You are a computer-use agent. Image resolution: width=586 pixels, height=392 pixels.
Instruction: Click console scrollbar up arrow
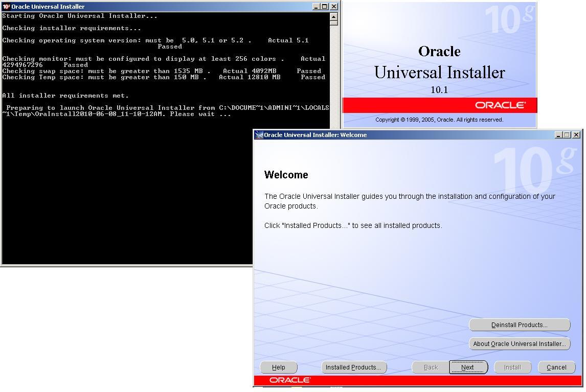[334, 16]
